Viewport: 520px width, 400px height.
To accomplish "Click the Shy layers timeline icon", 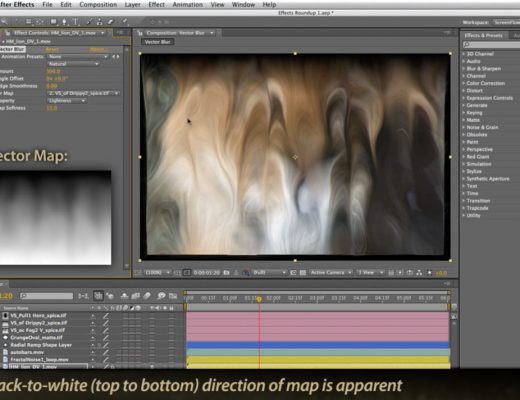I will coord(124,296).
